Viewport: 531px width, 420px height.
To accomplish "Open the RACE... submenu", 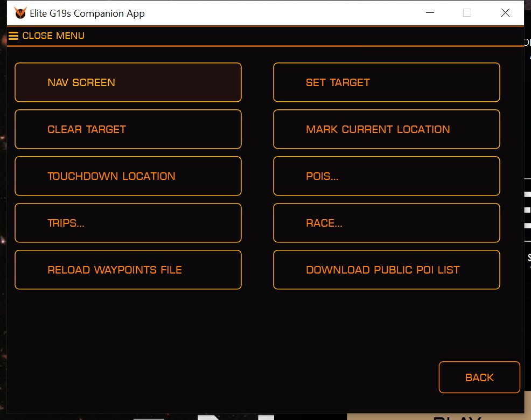I will click(x=386, y=223).
